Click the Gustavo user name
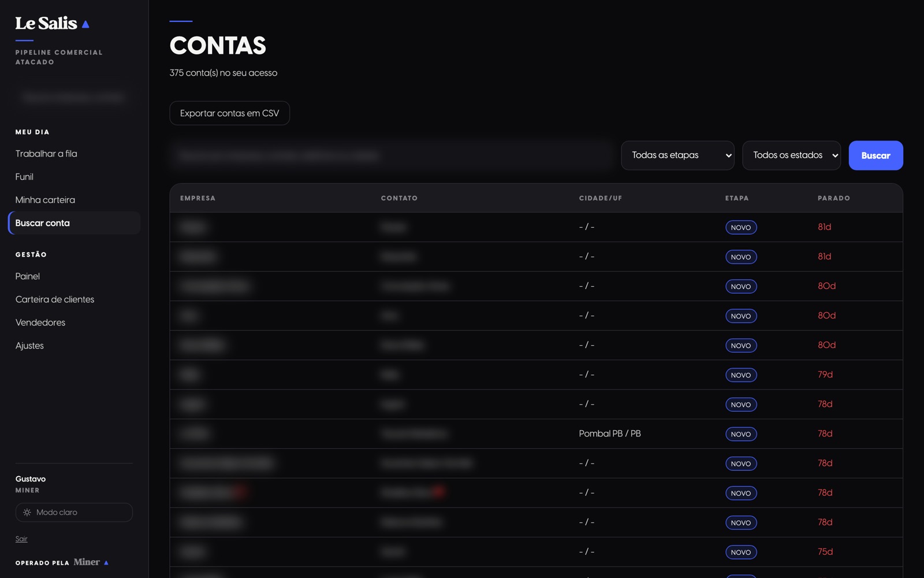 point(31,479)
